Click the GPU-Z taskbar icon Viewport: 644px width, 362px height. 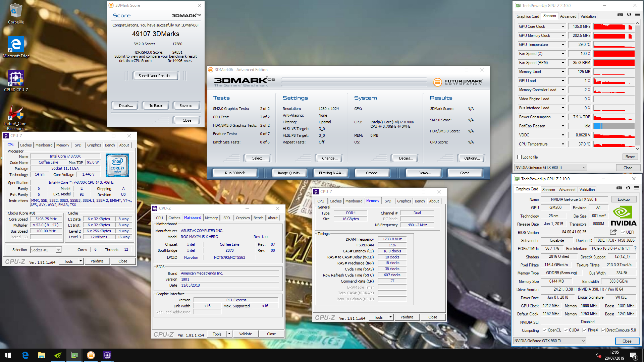(x=74, y=355)
